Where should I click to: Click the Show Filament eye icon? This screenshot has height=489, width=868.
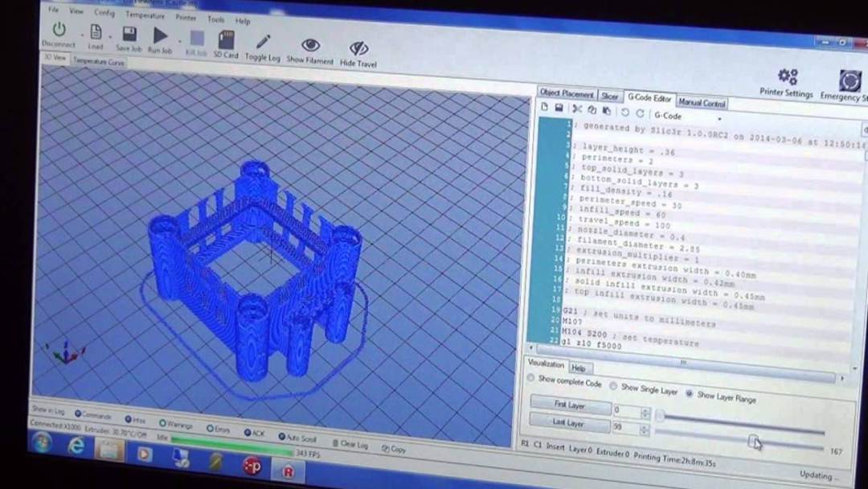coord(310,45)
